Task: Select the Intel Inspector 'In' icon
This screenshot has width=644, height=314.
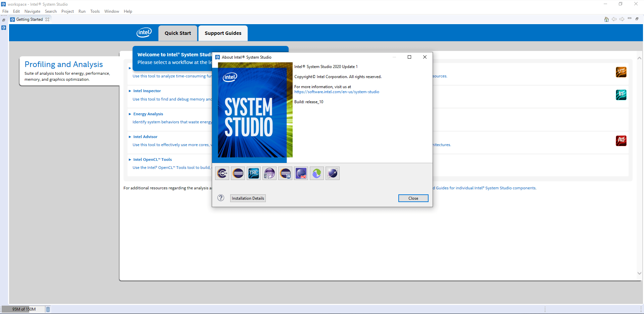Action: (621, 95)
